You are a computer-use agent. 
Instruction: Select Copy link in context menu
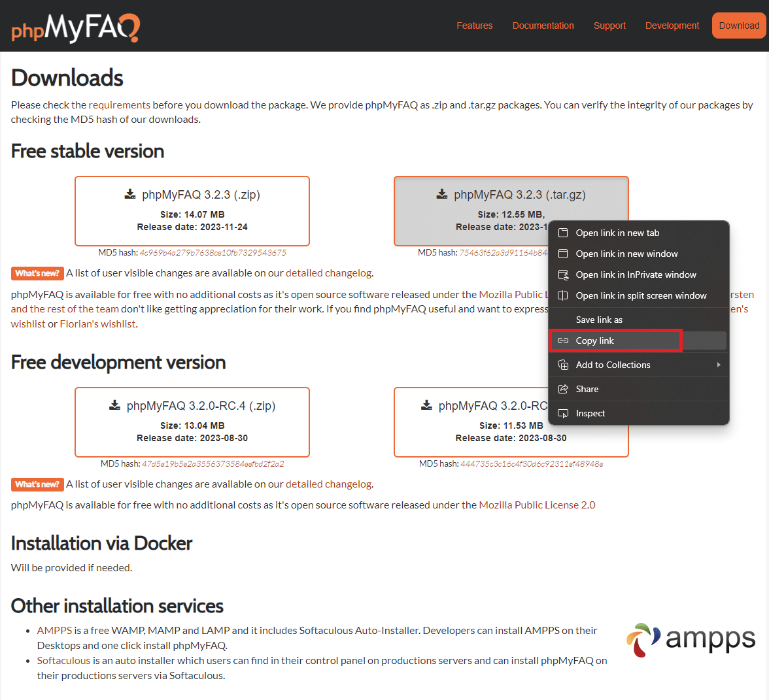(x=638, y=341)
